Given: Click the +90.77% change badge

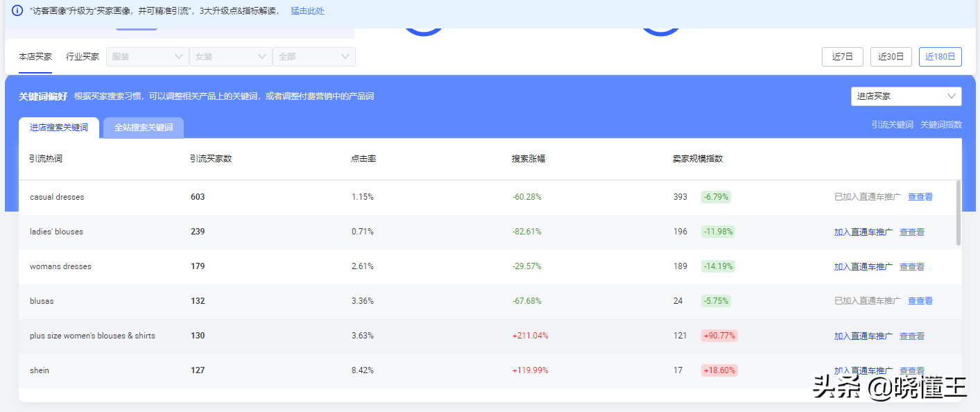Looking at the screenshot, I should [x=719, y=336].
